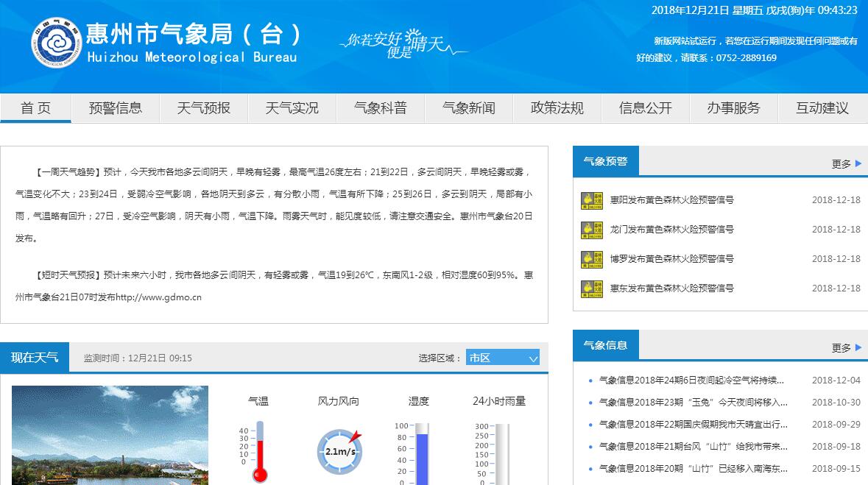Open the 互动建议 menu item
Screen dimensions: 868x485
[822, 108]
